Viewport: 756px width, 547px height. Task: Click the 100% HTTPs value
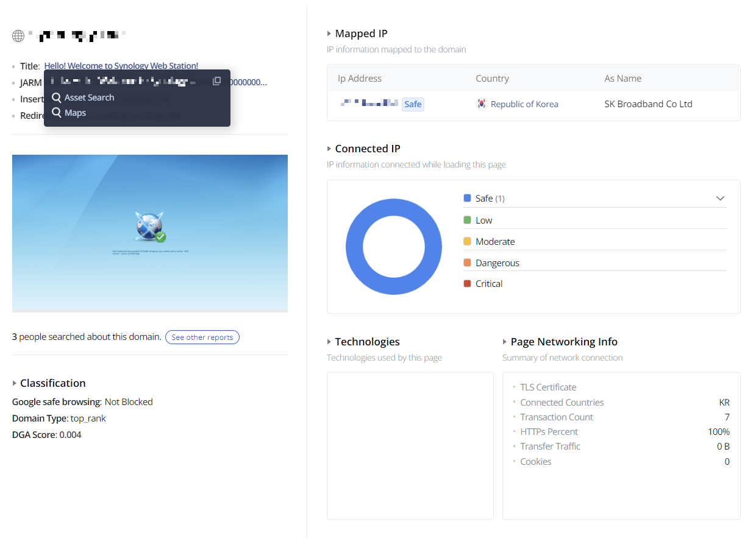[719, 432]
